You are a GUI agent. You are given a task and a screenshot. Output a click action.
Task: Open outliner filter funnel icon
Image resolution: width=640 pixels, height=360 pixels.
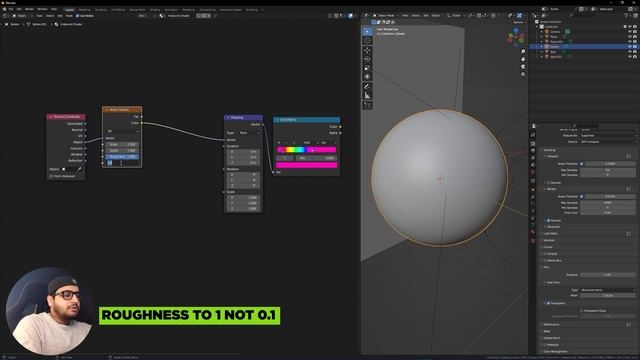coord(626,16)
